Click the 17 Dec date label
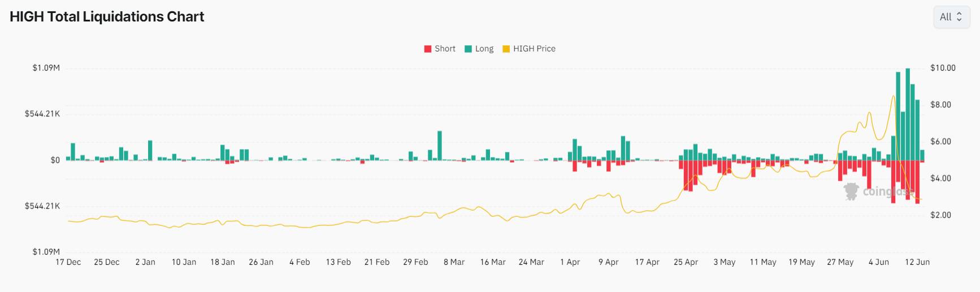Image resolution: width=980 pixels, height=292 pixels. pos(68,262)
